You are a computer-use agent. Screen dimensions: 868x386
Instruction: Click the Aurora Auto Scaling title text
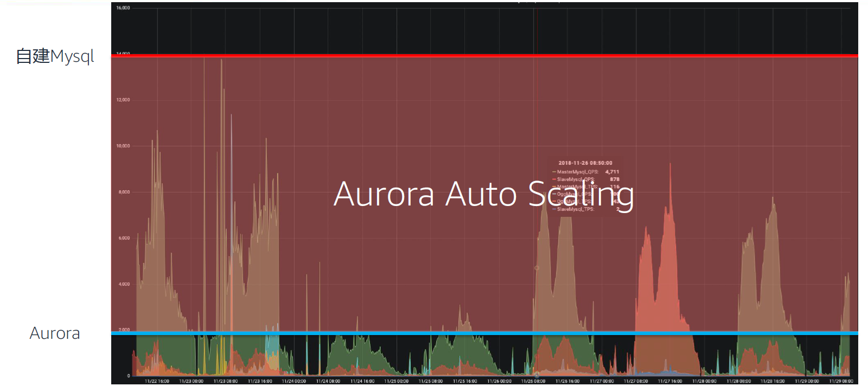coord(483,194)
